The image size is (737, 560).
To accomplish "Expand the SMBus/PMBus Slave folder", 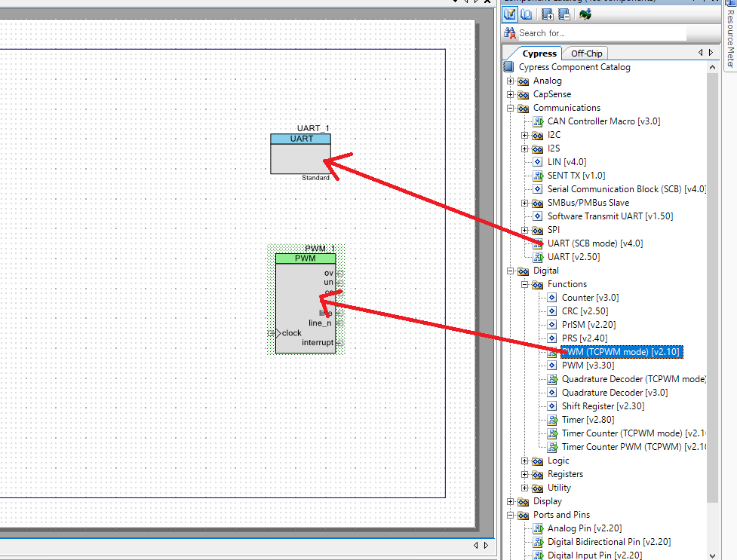I will 524,203.
